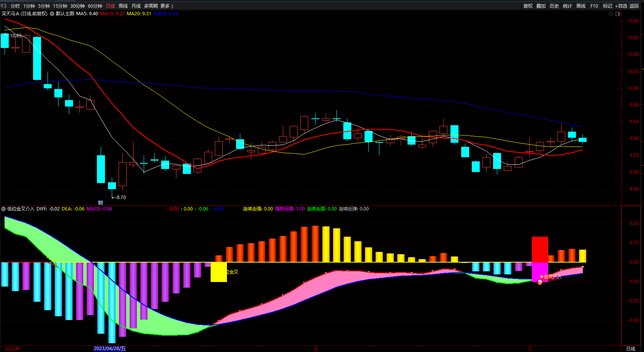
Task: Click the panel collapse icon at top-left
Action: coord(4,6)
